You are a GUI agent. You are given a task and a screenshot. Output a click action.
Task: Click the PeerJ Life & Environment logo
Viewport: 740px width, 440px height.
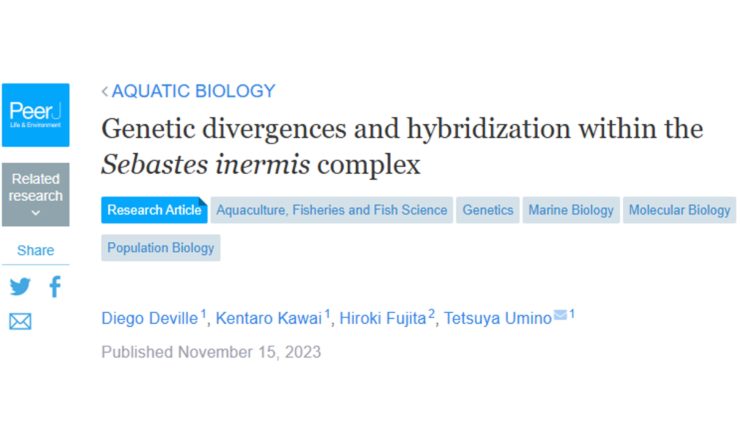pos(35,113)
